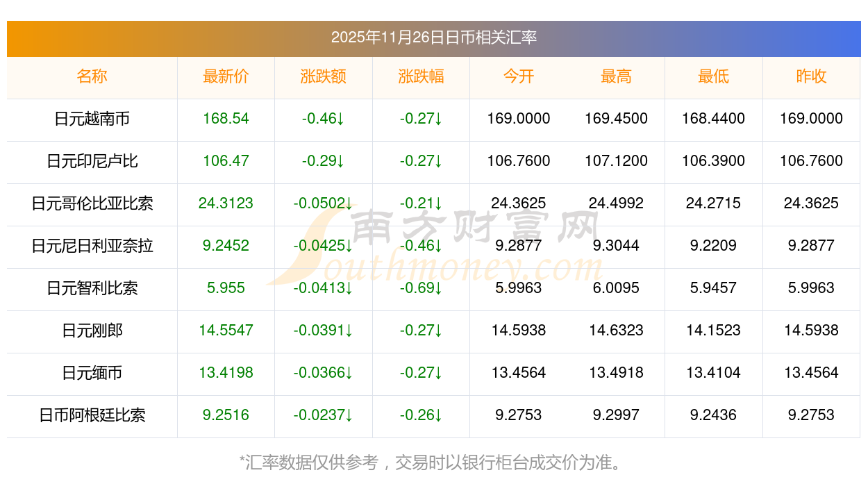Click the 今开 column header

point(519,76)
